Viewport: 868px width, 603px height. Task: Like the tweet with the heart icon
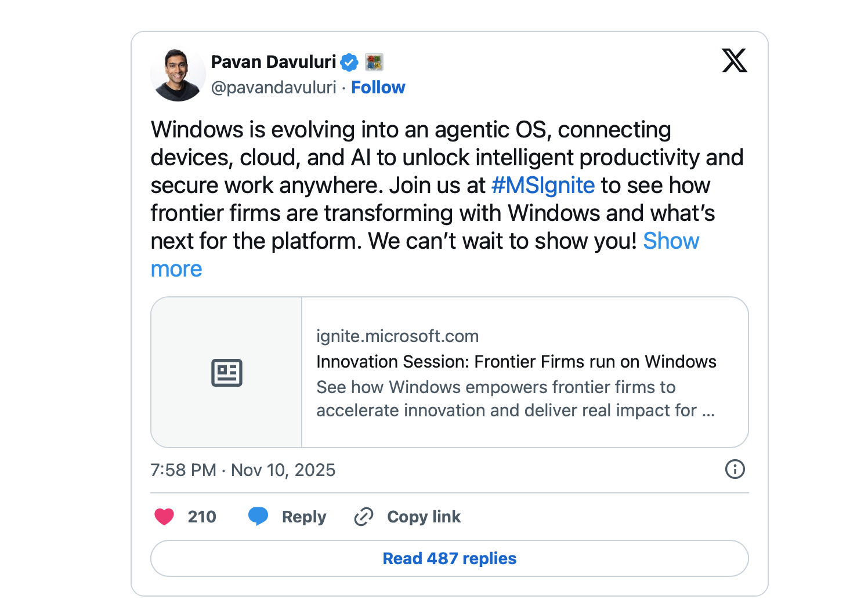pyautogui.click(x=164, y=517)
